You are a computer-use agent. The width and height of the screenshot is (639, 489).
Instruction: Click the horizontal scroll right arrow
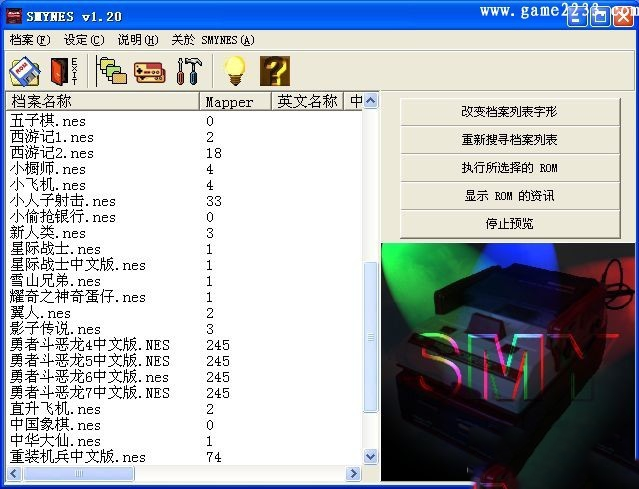pos(353,474)
